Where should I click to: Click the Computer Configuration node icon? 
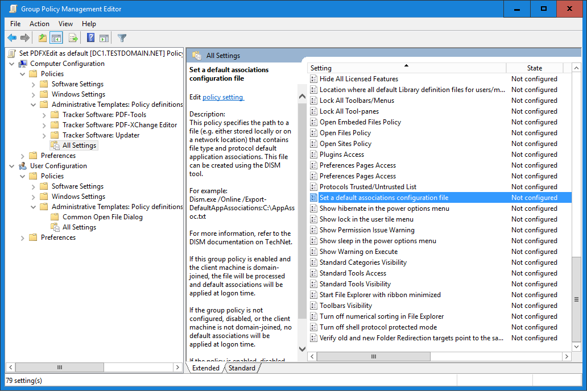22,64
